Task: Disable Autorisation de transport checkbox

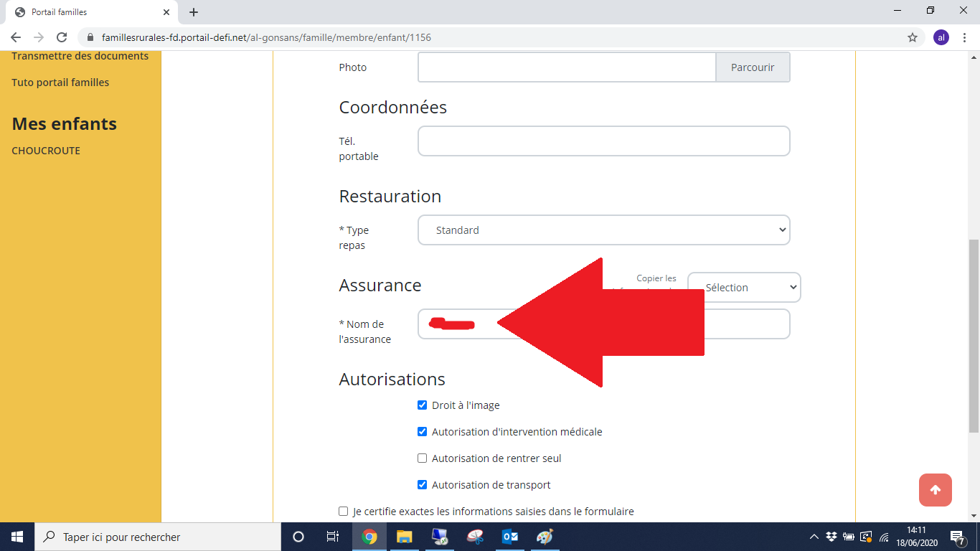Action: [422, 485]
